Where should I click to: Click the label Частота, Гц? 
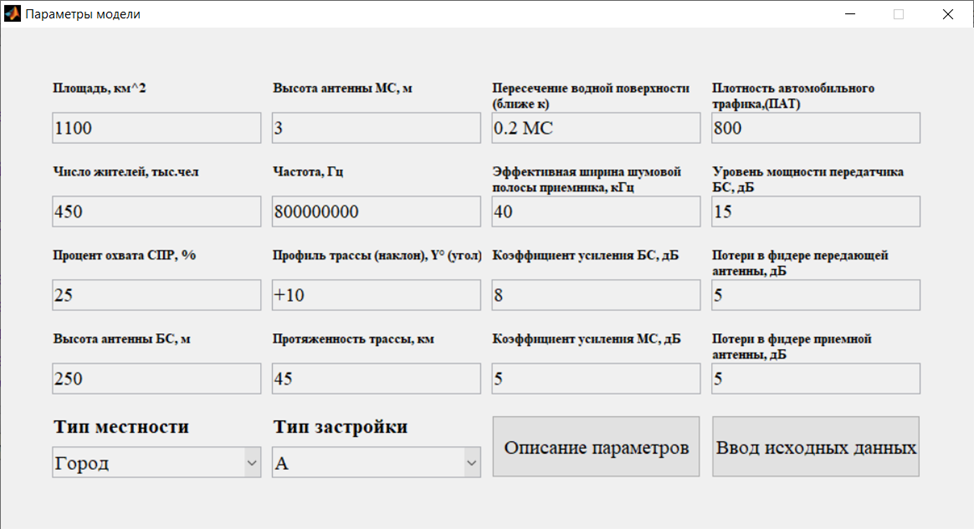click(x=308, y=172)
